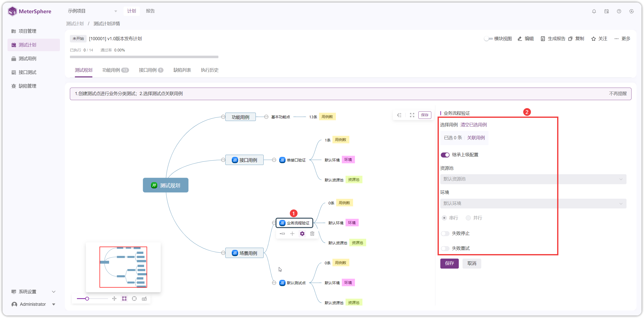Open the help question-mark icon

(x=619, y=11)
